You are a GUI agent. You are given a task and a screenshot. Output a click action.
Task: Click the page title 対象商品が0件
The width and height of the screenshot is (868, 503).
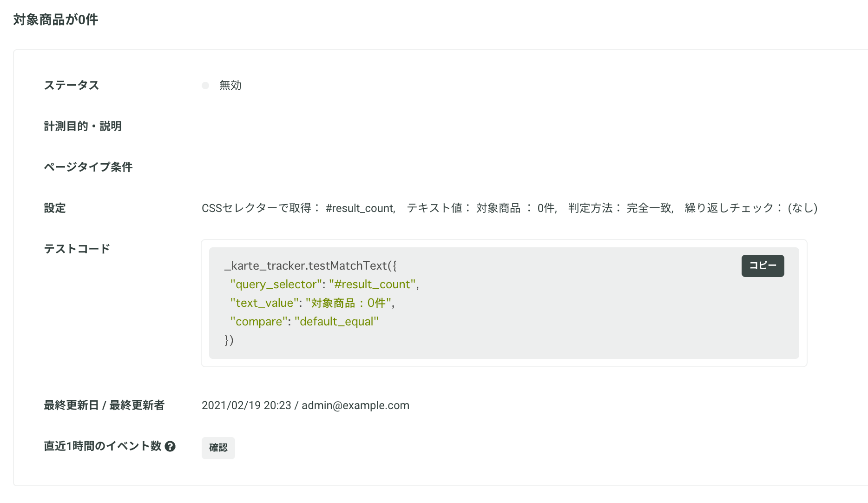(56, 20)
